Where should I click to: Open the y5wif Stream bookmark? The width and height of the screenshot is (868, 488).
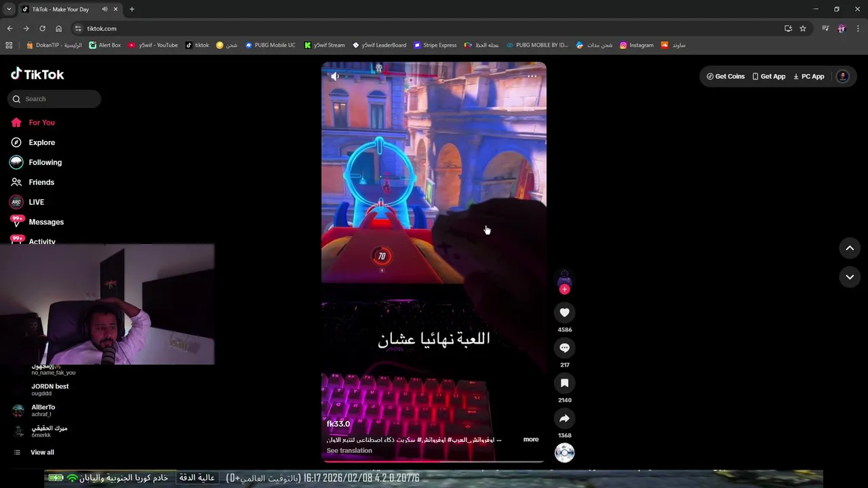pos(324,45)
